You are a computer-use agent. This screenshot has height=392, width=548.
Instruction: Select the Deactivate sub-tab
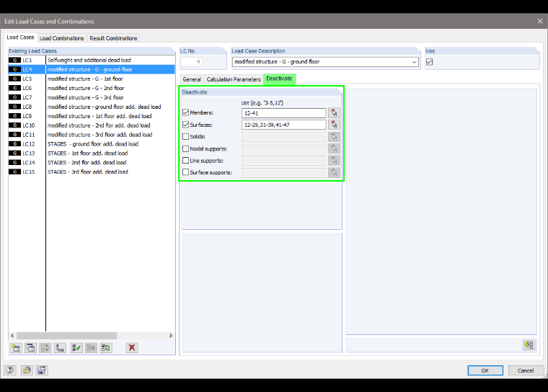(x=279, y=79)
